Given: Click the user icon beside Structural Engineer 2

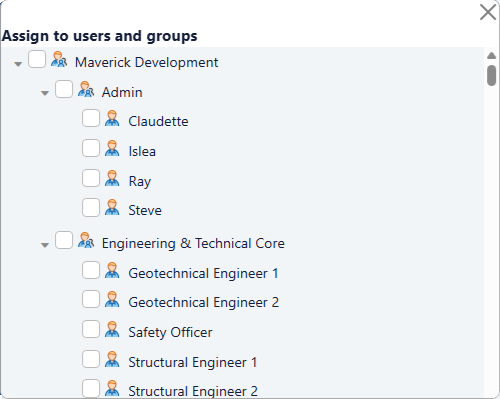Looking at the screenshot, I should coord(112,388).
